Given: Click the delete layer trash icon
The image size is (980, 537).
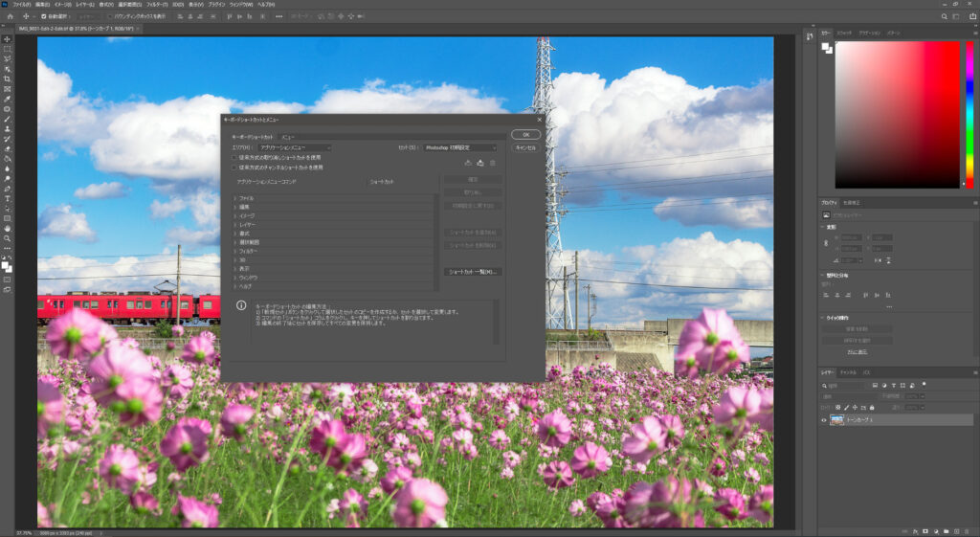Looking at the screenshot, I should [967, 531].
